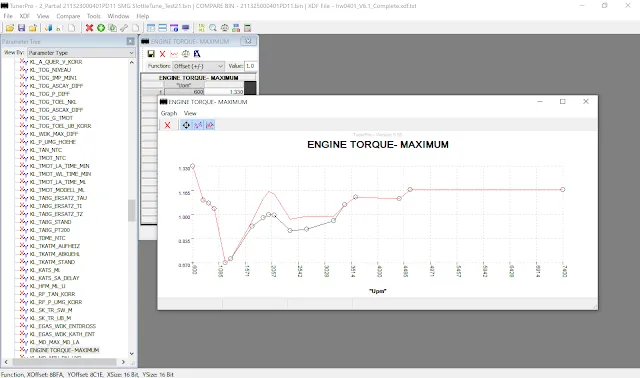The height and width of the screenshot is (378, 640).
Task: Click the first graph data point at 1.330
Action: (193, 166)
